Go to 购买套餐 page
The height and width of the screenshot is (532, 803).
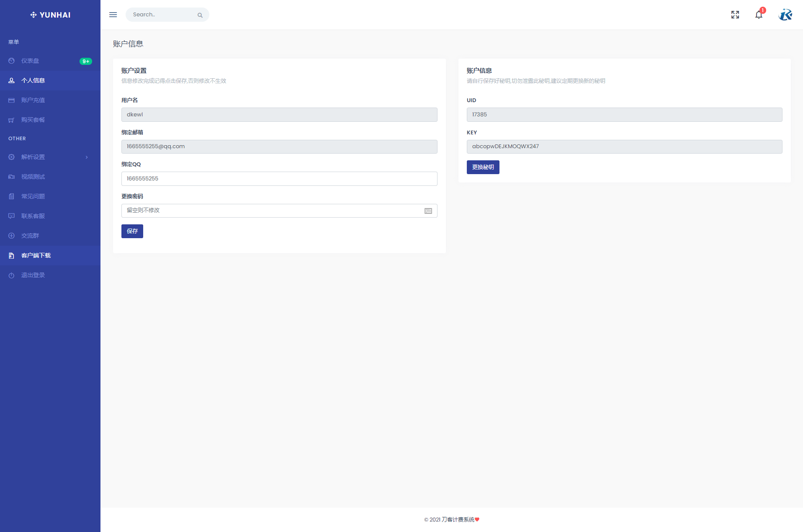coord(33,120)
